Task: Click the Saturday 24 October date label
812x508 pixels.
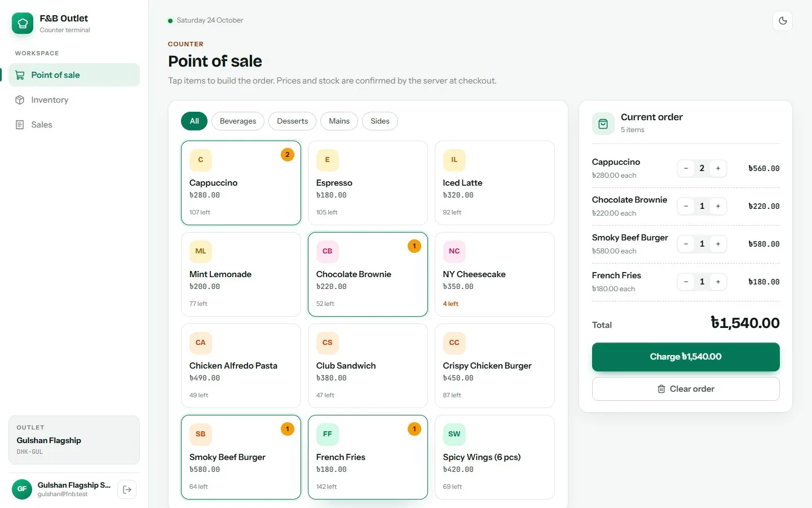Action: (x=210, y=20)
